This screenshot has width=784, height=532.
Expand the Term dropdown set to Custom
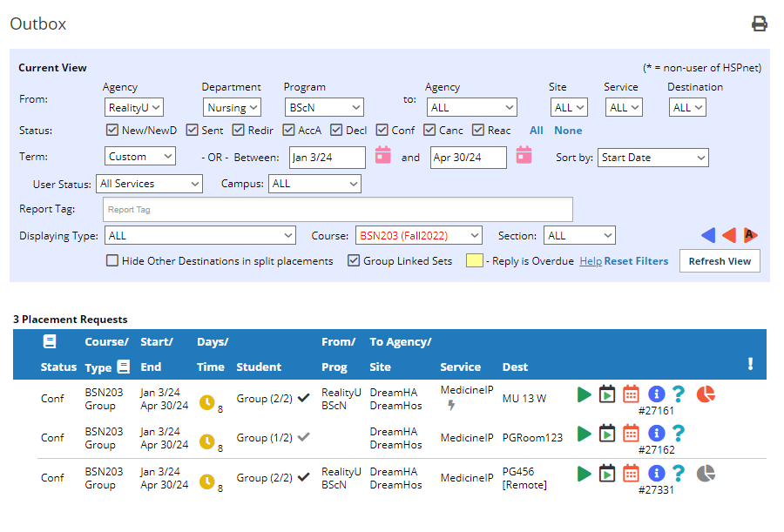pyautogui.click(x=140, y=157)
